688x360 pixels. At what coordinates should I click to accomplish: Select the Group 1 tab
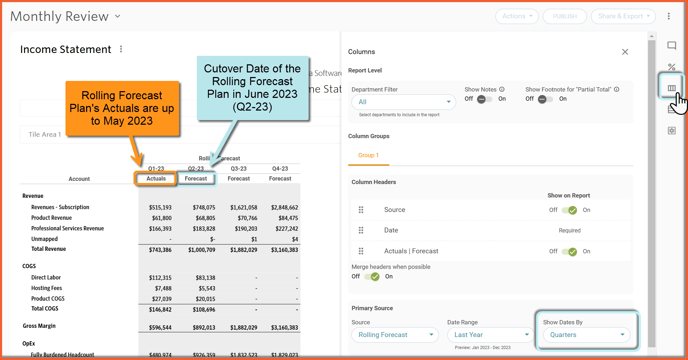pyautogui.click(x=368, y=155)
